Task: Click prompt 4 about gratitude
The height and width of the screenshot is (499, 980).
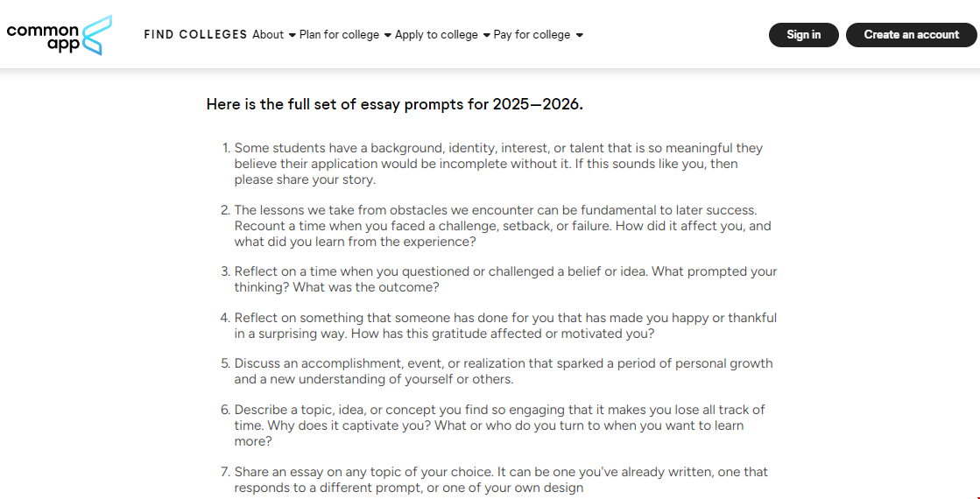Action: pos(505,326)
